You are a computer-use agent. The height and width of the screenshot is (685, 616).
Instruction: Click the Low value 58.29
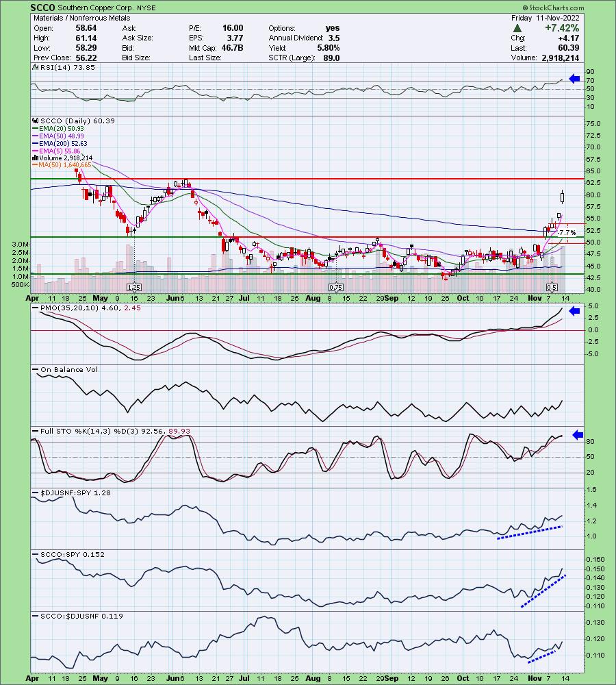86,48
